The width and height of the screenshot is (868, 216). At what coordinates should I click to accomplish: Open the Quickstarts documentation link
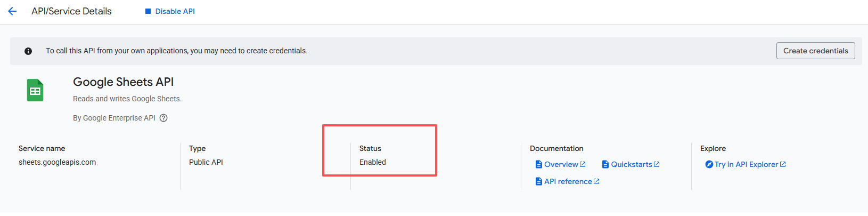pyautogui.click(x=631, y=164)
